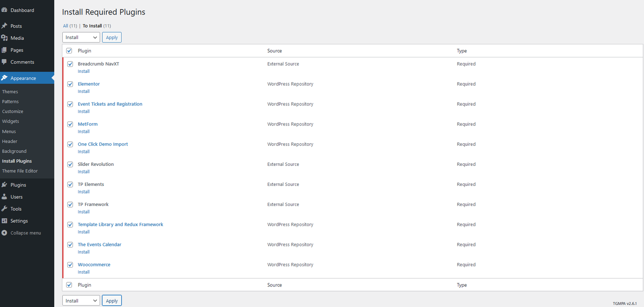The image size is (644, 307).
Task: Open the bottom bulk actions Install dropdown
Action: (81, 301)
